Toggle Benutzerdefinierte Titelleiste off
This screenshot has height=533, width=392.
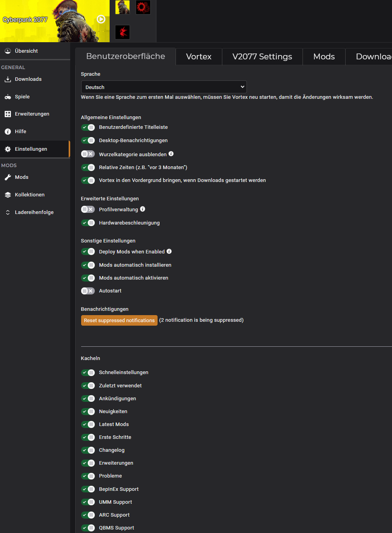coord(88,127)
